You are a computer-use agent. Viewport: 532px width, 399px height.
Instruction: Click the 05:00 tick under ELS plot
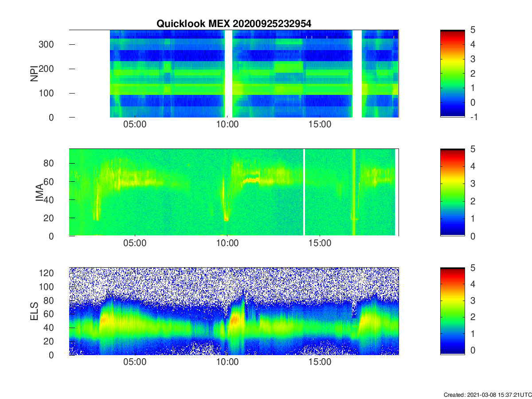(x=135, y=362)
